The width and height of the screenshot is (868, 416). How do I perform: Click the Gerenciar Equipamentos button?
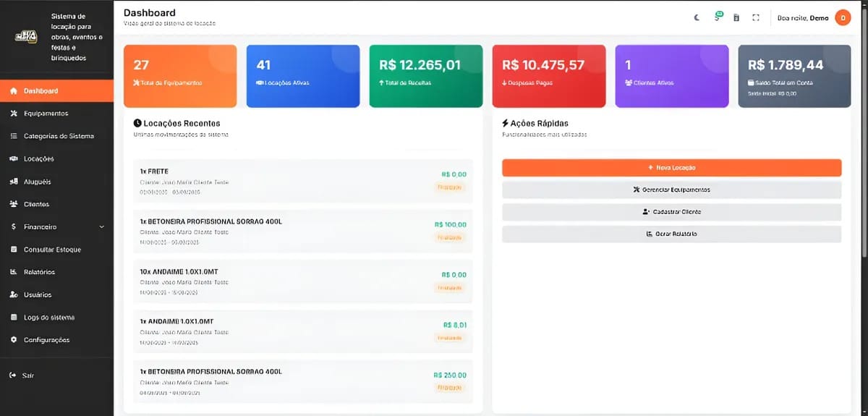[x=671, y=190]
